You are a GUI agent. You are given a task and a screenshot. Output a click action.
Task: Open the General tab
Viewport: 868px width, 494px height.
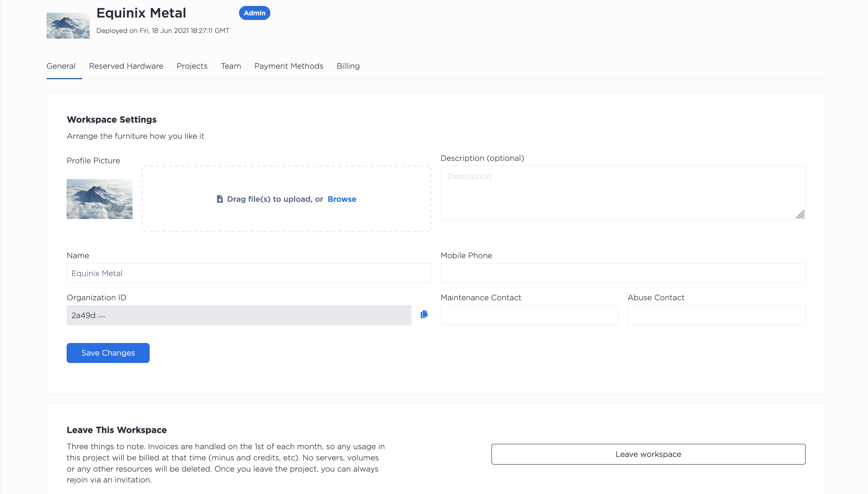(x=61, y=66)
